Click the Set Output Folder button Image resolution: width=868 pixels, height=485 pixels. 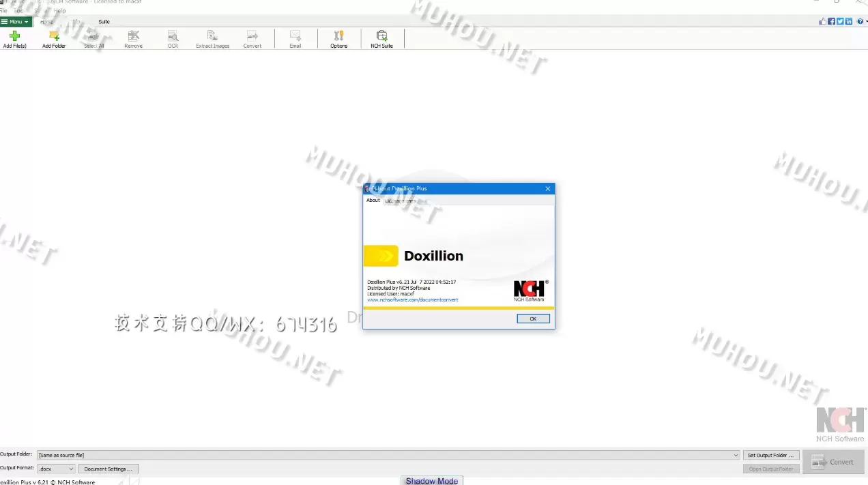[771, 455]
